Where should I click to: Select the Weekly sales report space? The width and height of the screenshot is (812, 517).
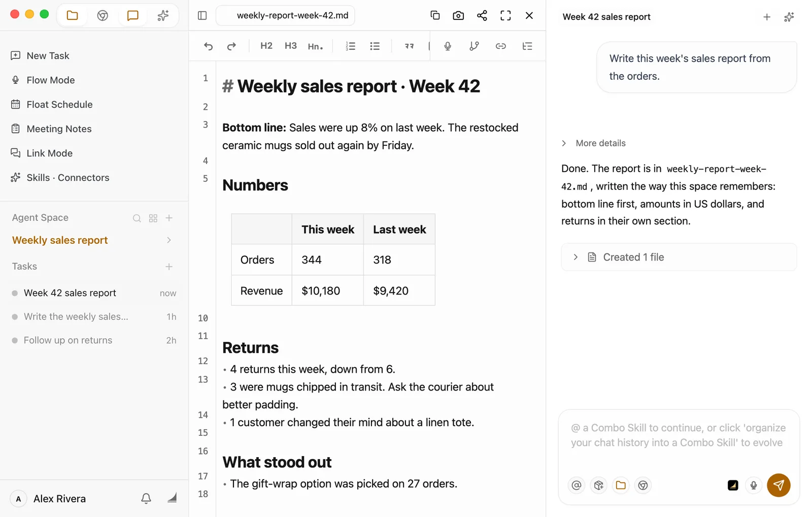click(x=60, y=240)
